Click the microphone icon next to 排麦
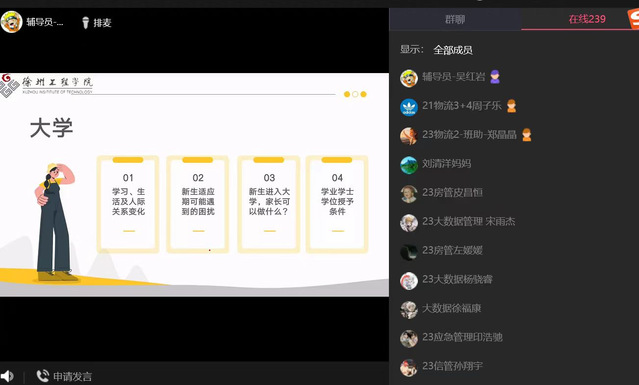Viewport: 639px width, 385px height. (x=85, y=22)
